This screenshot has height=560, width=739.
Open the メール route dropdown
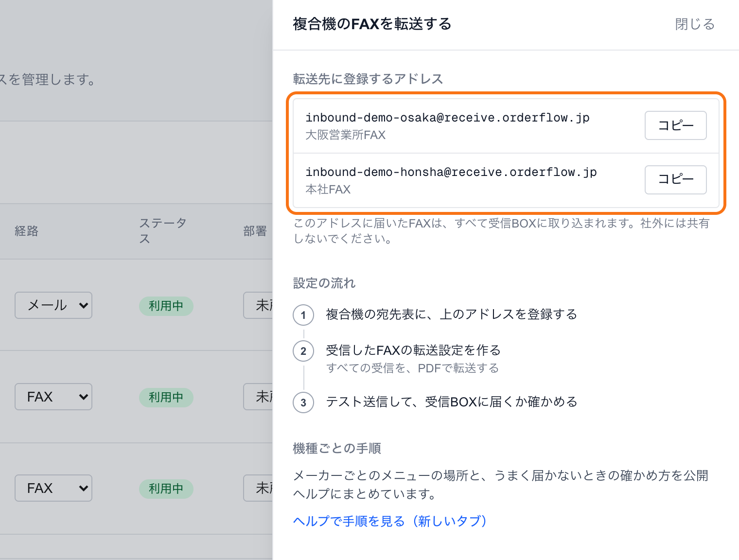click(x=53, y=305)
